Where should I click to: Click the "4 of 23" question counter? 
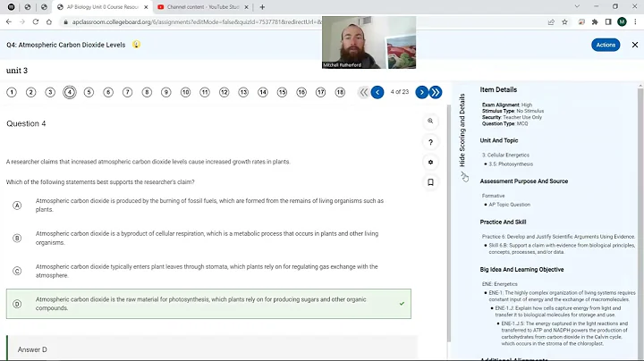pos(400,92)
